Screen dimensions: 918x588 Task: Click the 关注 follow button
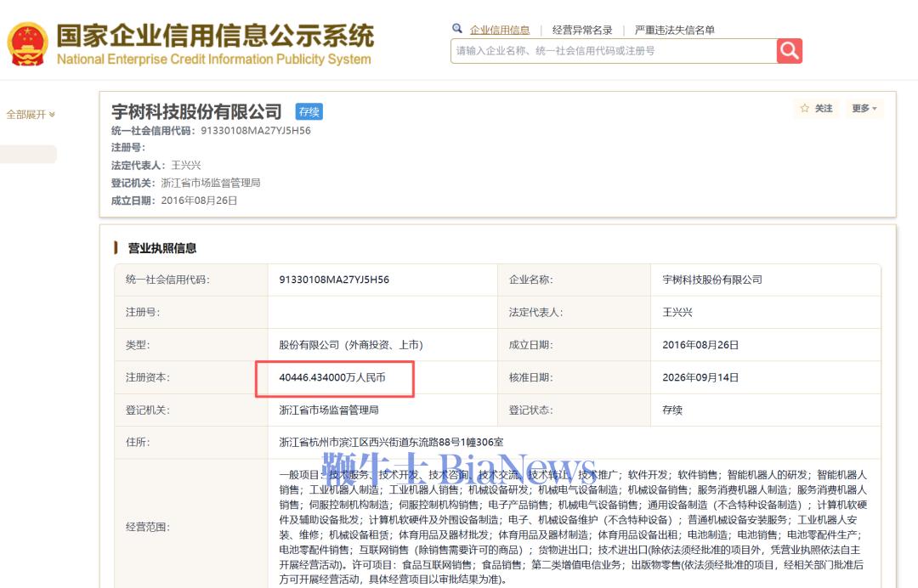pos(817,108)
